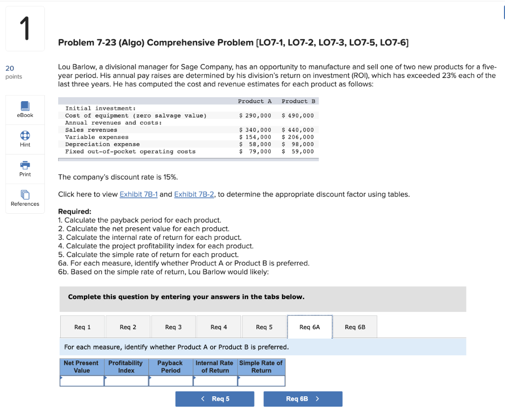The width and height of the screenshot is (505, 420).
Task: Open the References documents icon
Action: coord(25,194)
